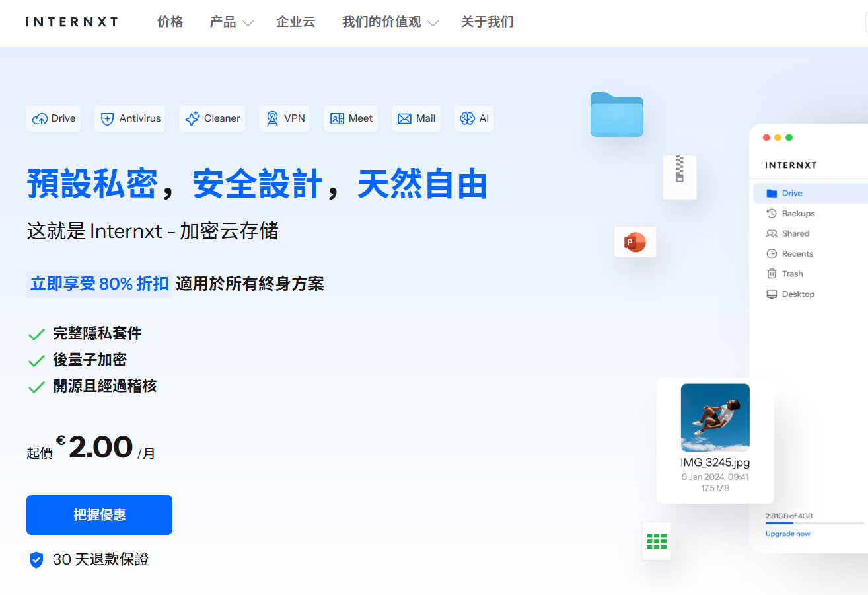The image size is (868, 595).
Task: Click the Drive cloud product chip
Action: [54, 118]
